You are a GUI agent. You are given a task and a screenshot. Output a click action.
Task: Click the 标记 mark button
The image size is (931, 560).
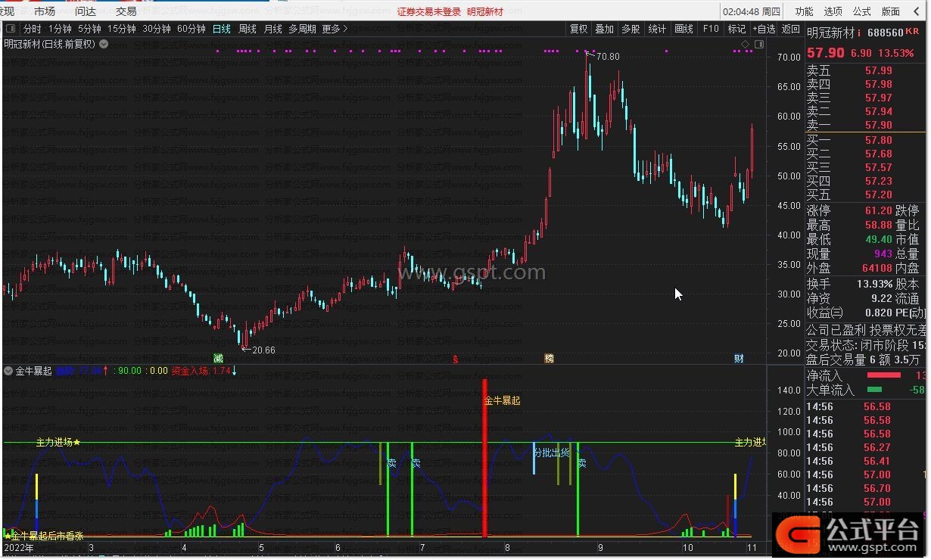[x=736, y=29]
